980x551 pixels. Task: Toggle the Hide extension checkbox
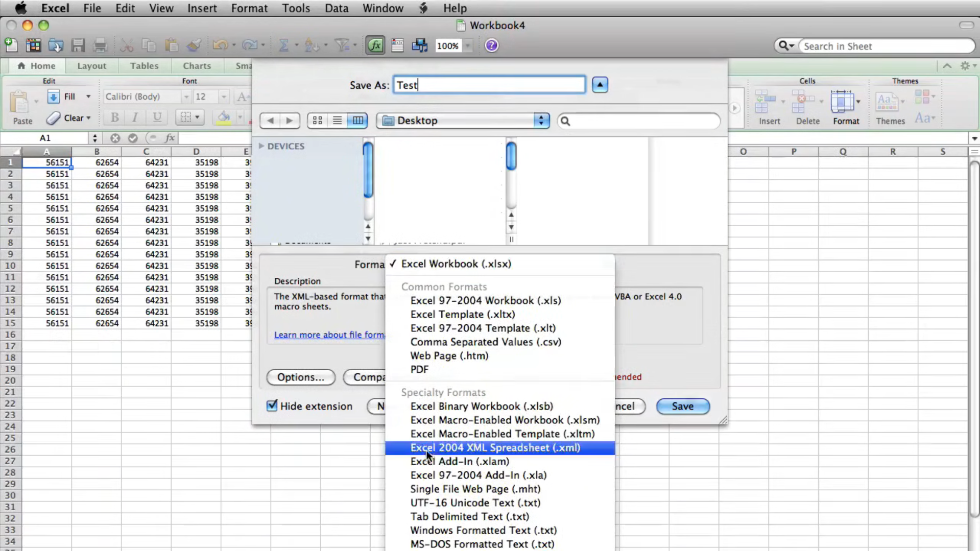tap(272, 405)
